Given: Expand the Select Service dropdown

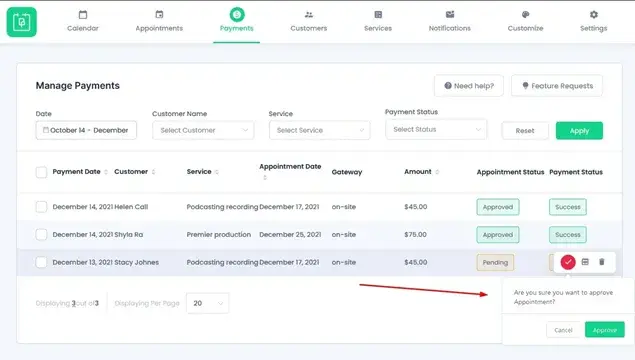Looking at the screenshot, I should tap(320, 130).
